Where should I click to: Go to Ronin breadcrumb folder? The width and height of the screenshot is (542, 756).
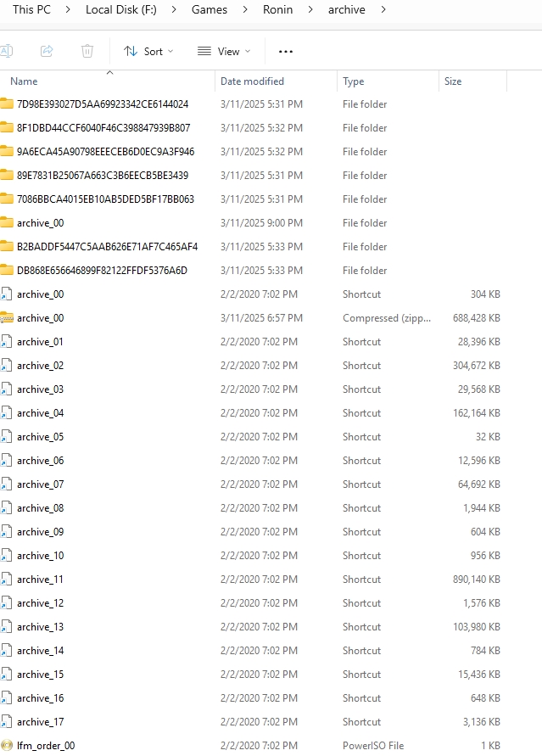277,9
